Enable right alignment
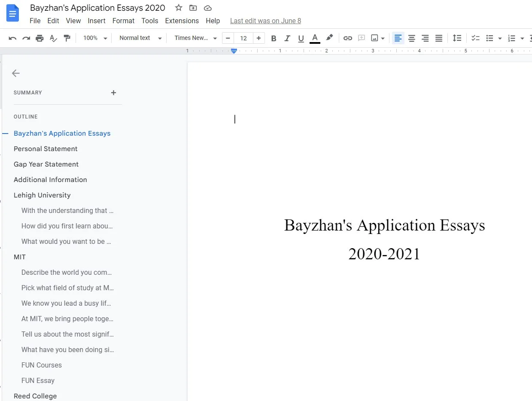532x401 pixels. click(425, 38)
